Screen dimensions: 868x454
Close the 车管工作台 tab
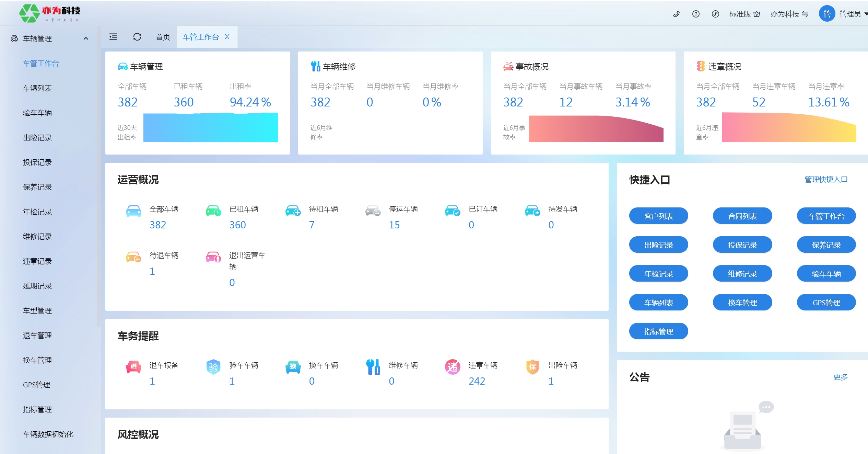coord(227,37)
